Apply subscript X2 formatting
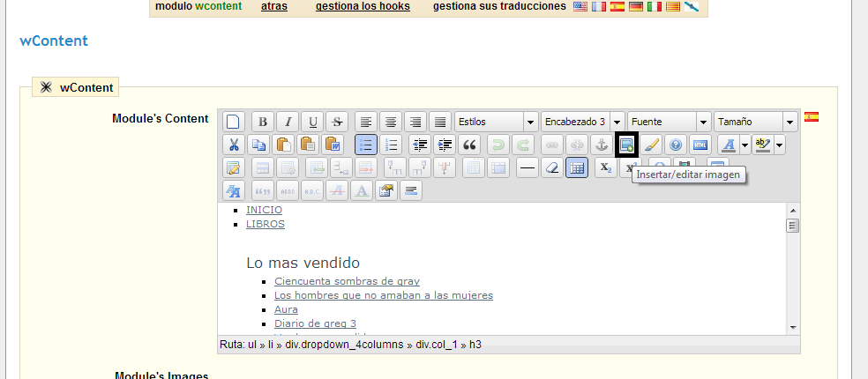 (x=606, y=167)
